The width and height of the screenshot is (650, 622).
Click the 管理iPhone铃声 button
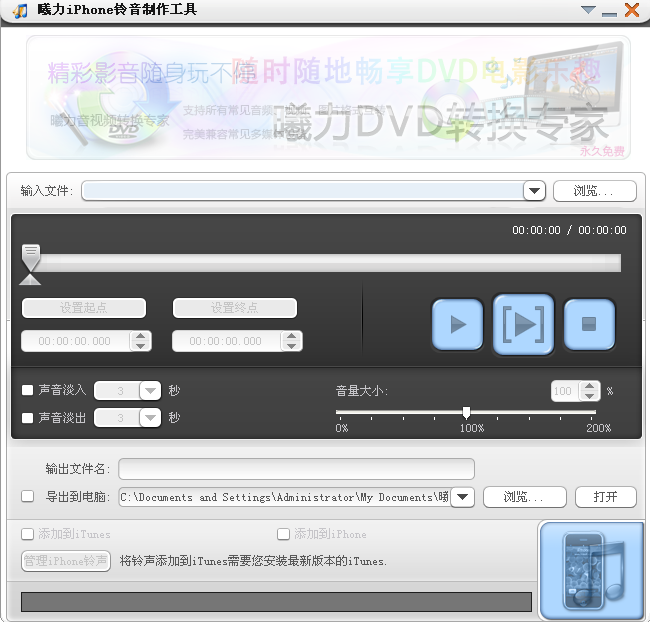pos(66,561)
